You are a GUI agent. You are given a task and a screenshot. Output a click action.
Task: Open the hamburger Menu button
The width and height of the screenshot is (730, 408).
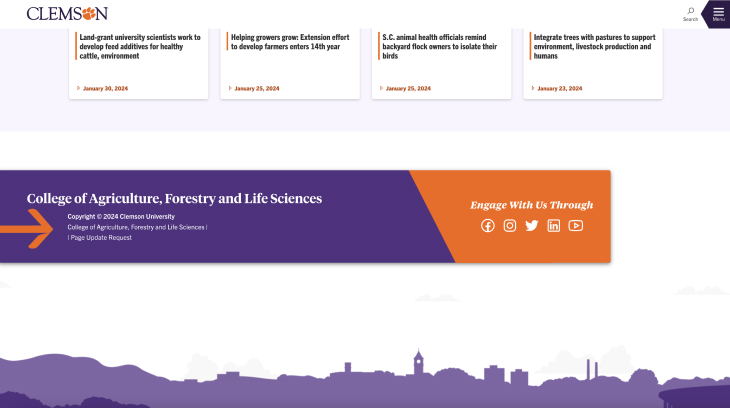pos(718,14)
